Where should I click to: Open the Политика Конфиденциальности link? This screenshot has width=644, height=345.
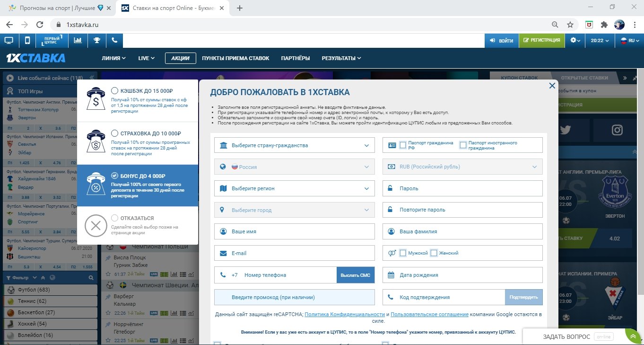pos(345,314)
